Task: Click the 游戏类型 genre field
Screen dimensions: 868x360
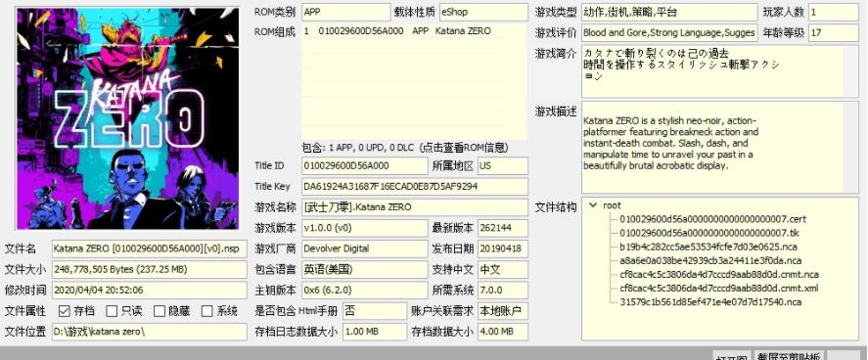Action: click(x=669, y=12)
